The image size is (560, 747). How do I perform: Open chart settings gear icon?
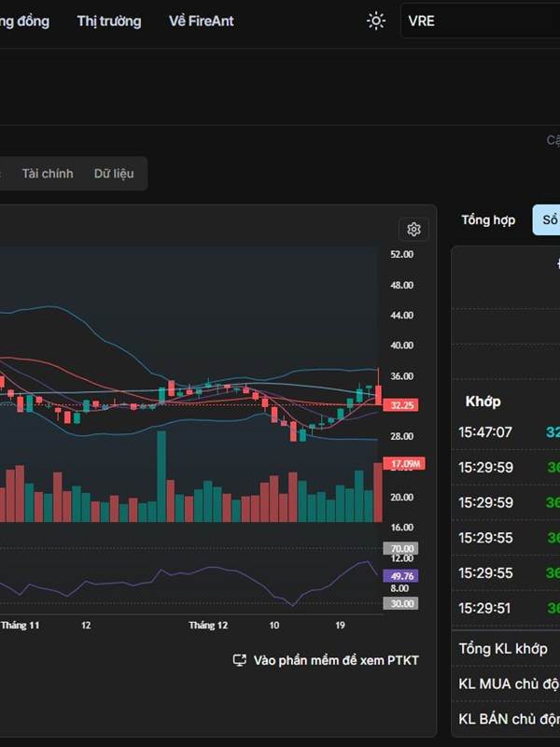413,230
